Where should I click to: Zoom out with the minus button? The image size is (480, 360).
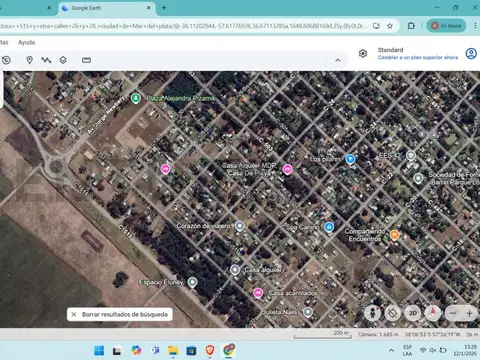click(x=453, y=313)
